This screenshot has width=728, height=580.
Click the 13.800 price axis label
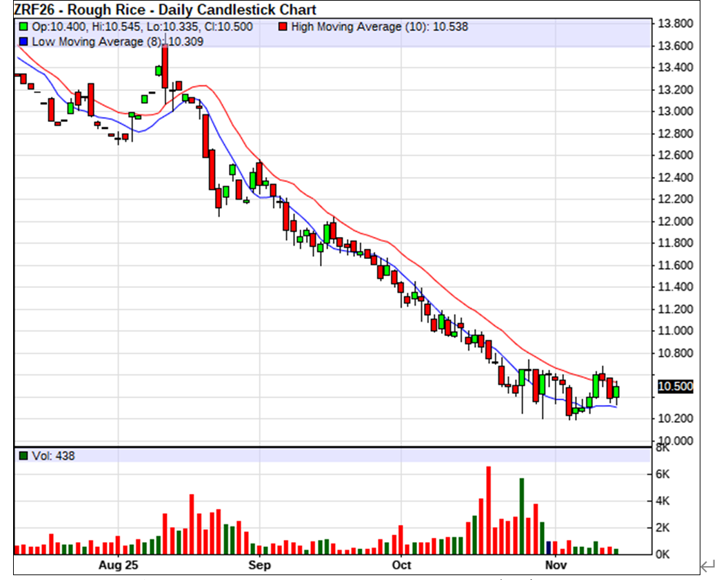point(674,23)
